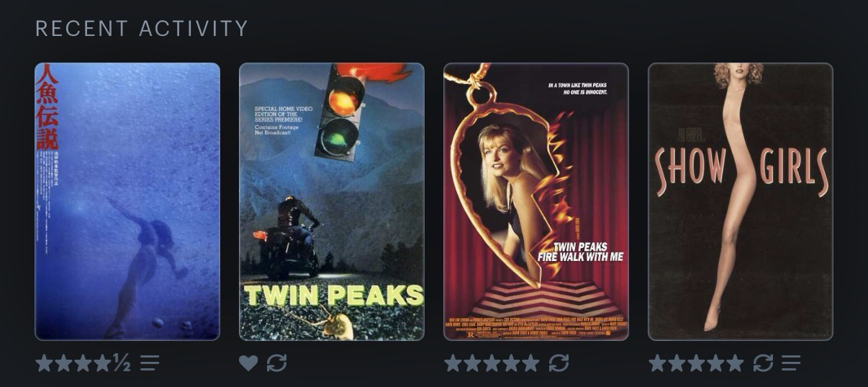868x387 pixels.
Task: Click the Recent Activity section heading
Action: tap(142, 29)
